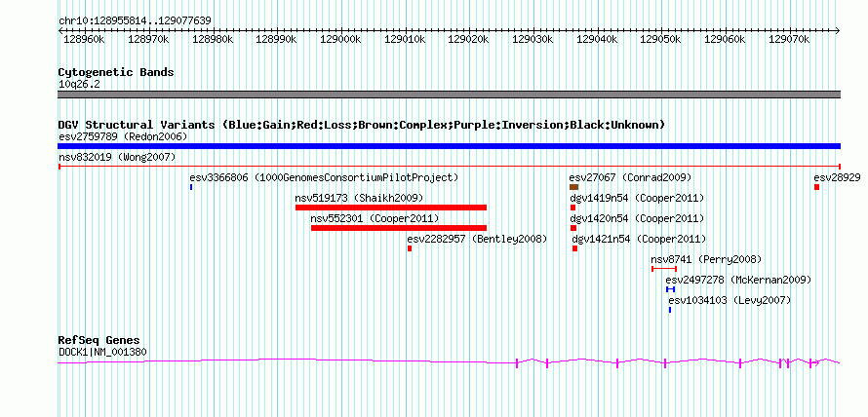The height and width of the screenshot is (417, 868).
Task: Click the 128980k ruler tick label
Action: (212, 39)
